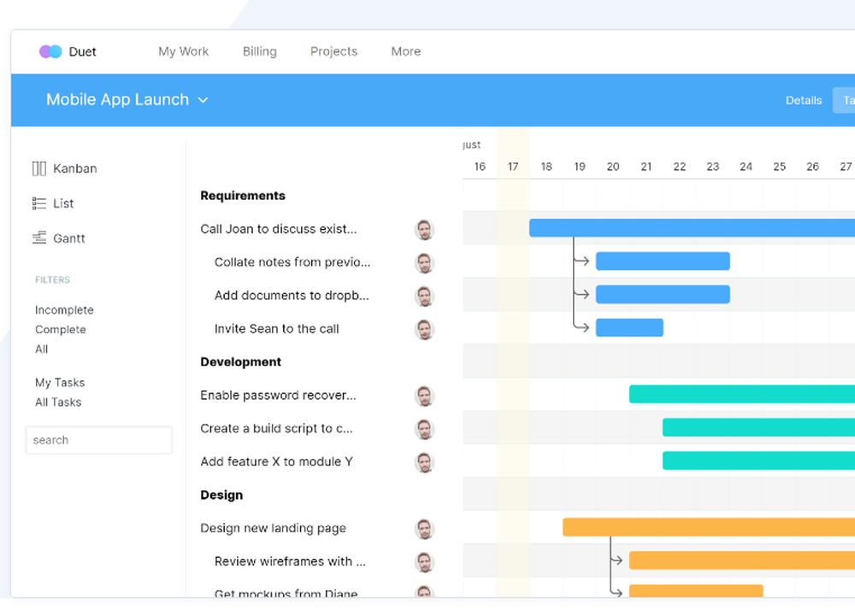Select the Gantt view
Image resolution: width=855 pixels, height=616 pixels.
(x=70, y=238)
